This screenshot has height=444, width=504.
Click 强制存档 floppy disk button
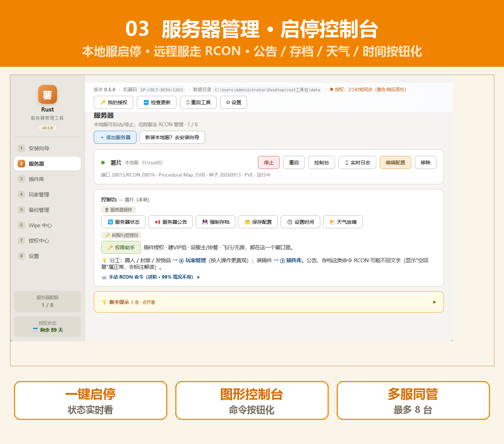point(216,222)
